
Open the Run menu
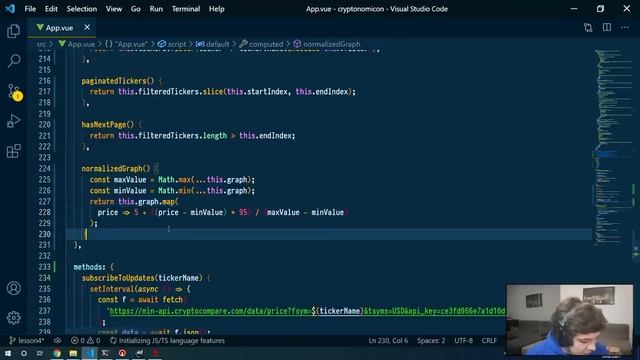tap(156, 9)
